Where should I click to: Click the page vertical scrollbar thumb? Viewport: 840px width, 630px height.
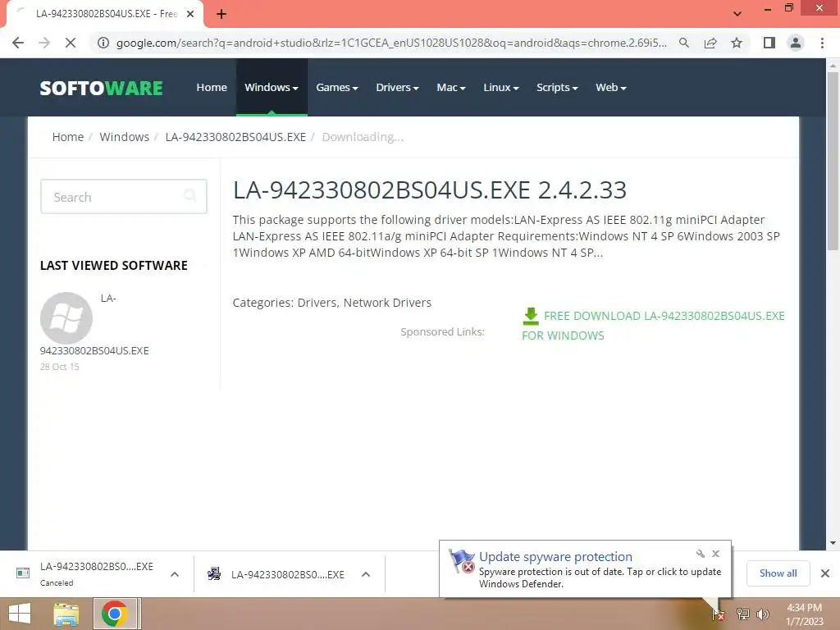[833, 161]
